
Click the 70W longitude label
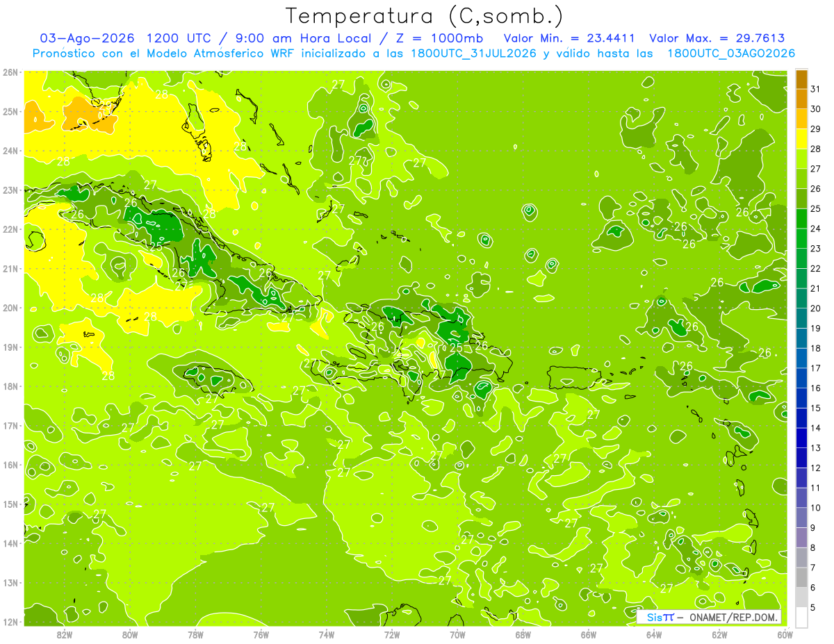pos(457,634)
